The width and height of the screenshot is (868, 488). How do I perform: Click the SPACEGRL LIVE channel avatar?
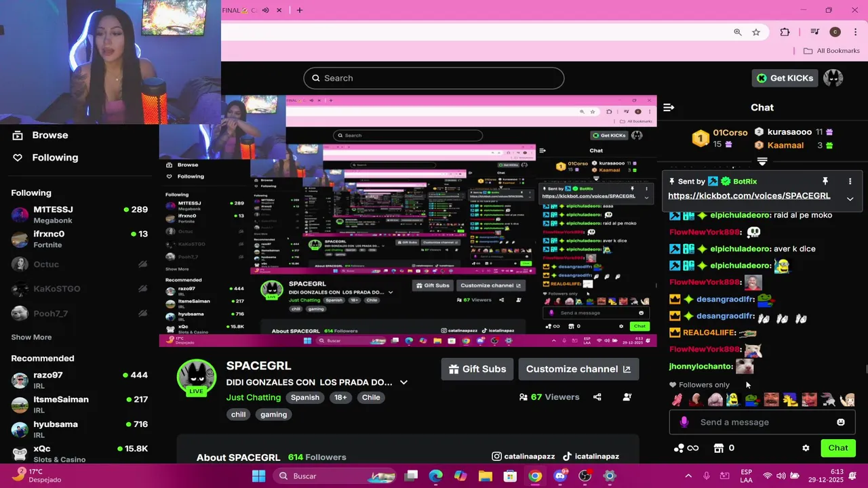(197, 378)
